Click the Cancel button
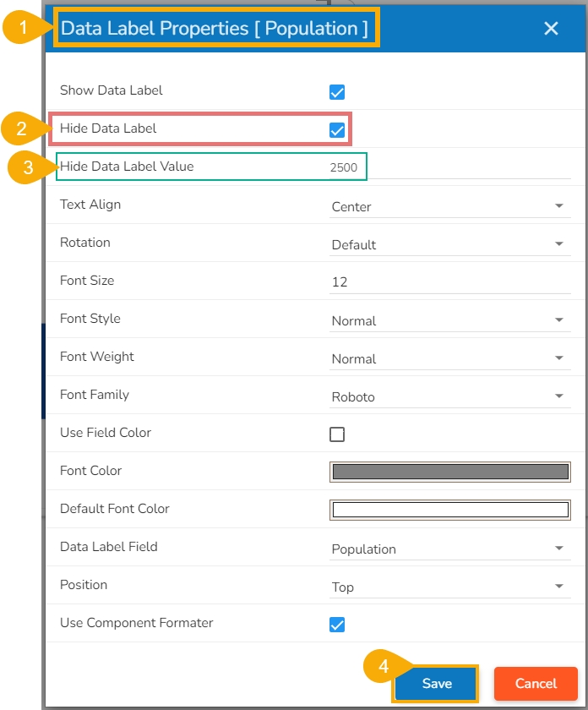 click(x=536, y=683)
